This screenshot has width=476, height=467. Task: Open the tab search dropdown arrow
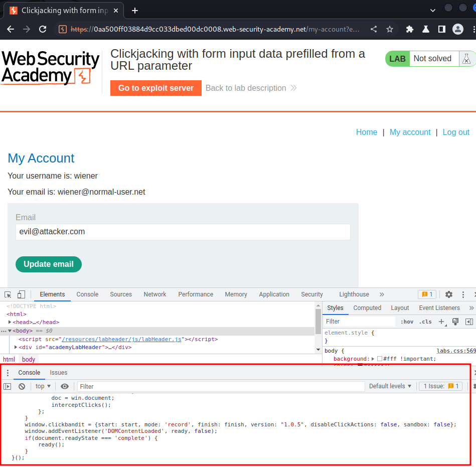pos(433,11)
